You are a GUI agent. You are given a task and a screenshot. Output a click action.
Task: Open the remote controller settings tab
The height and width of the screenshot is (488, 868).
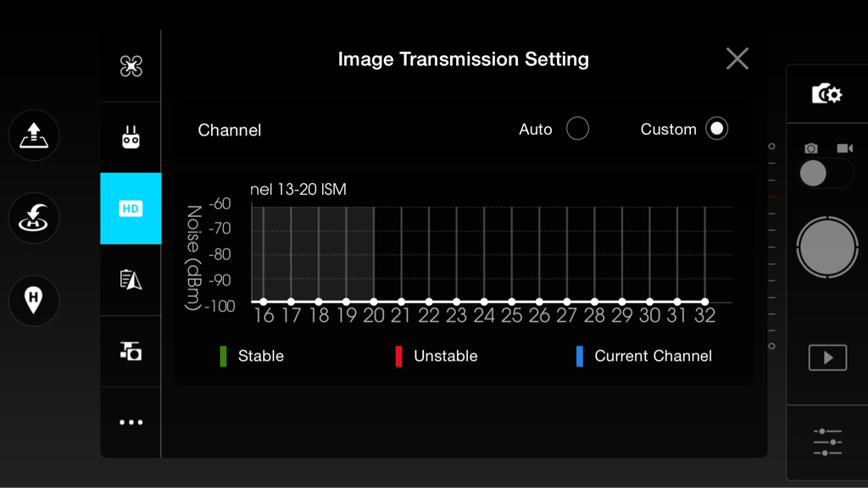(131, 137)
